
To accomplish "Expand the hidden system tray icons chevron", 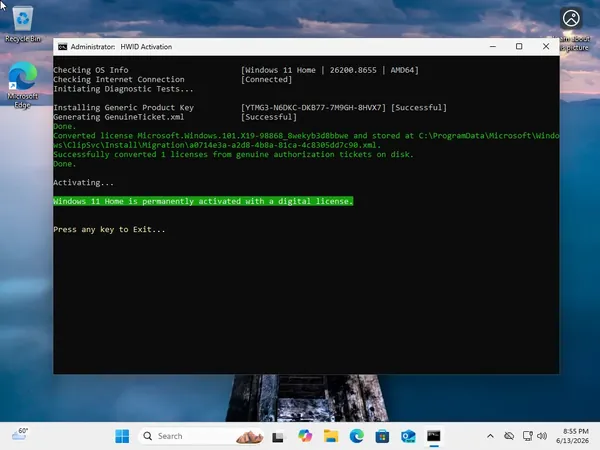I will (x=490, y=436).
